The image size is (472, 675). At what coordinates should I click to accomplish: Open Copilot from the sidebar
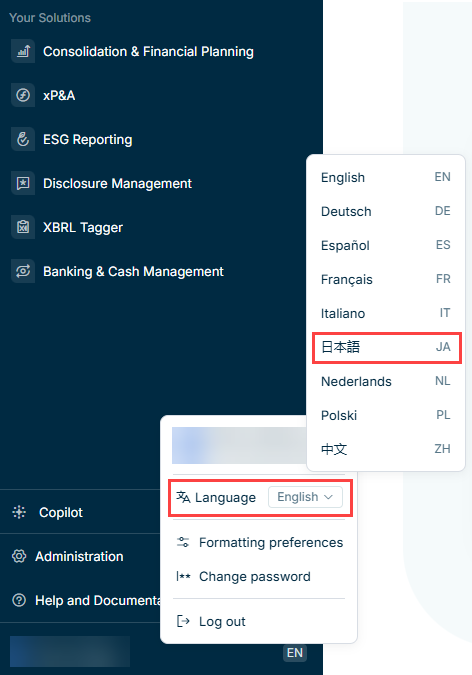point(61,512)
